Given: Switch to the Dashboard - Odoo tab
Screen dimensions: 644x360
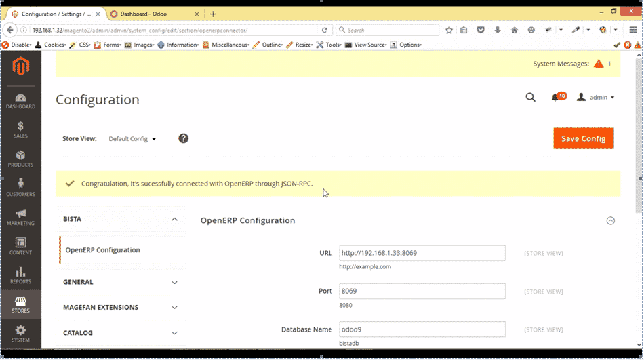Looking at the screenshot, I should [x=153, y=14].
